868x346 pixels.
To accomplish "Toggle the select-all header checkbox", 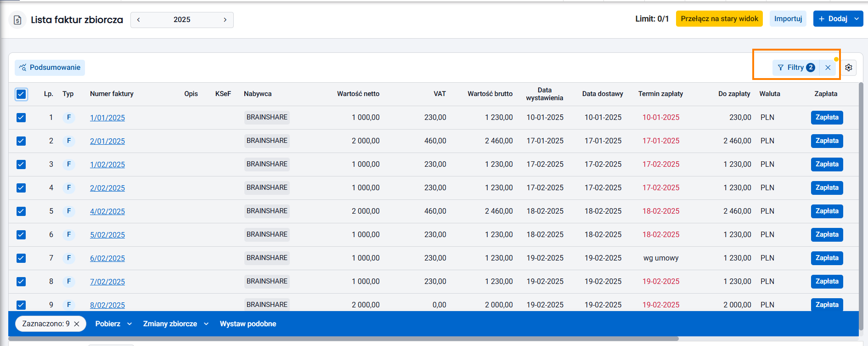I will (21, 94).
